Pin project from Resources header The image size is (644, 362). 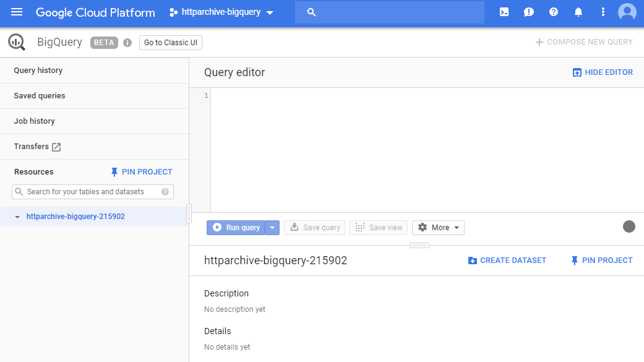[x=142, y=172]
